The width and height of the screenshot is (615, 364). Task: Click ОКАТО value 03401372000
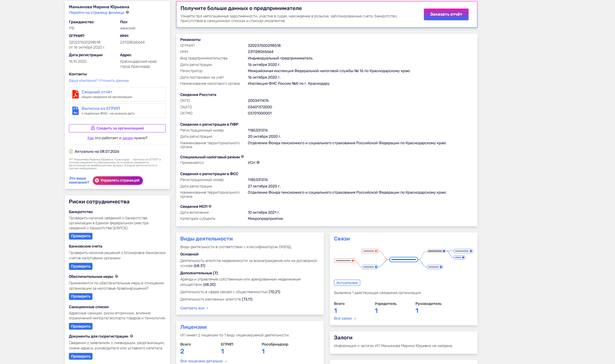(260, 107)
